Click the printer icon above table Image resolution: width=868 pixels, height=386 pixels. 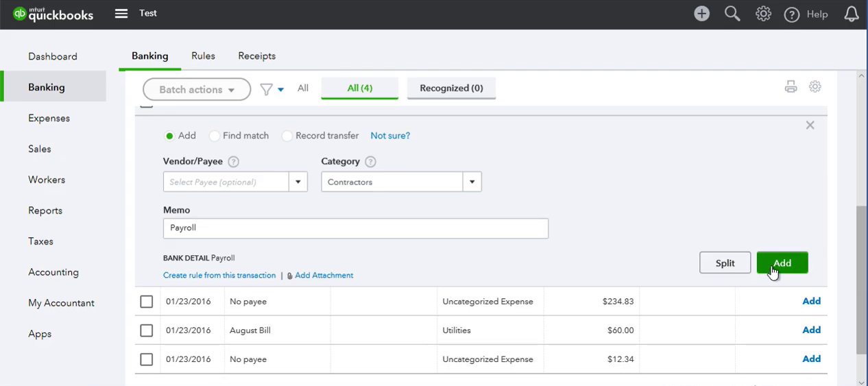pos(791,86)
